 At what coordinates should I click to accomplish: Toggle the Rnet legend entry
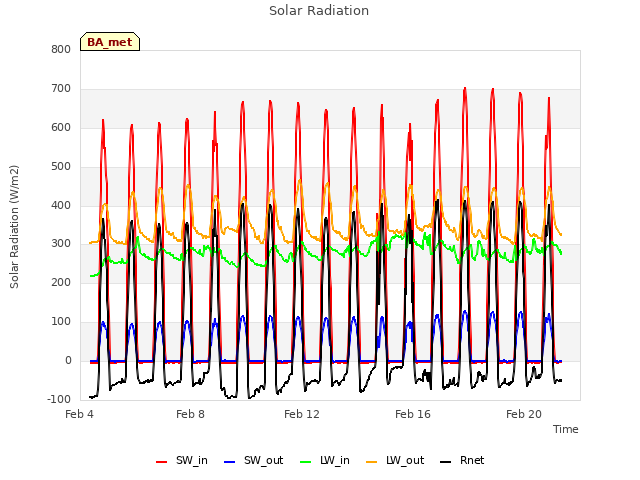(462, 461)
